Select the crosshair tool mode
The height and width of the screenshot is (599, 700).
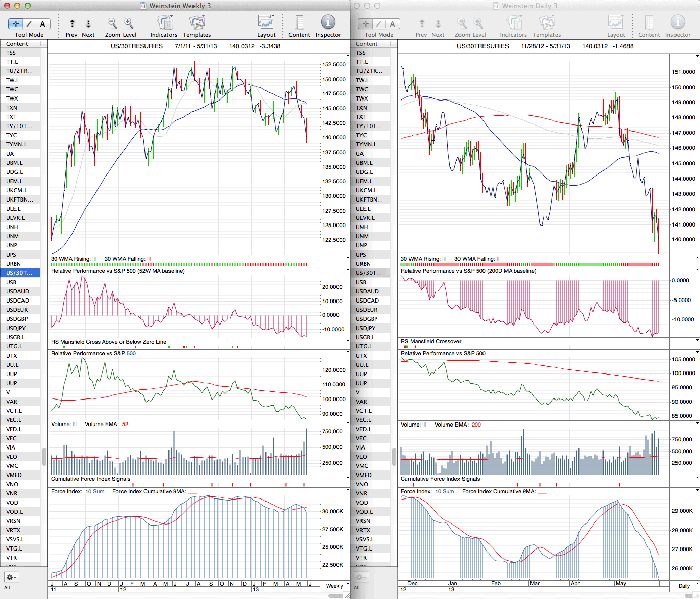(x=16, y=24)
